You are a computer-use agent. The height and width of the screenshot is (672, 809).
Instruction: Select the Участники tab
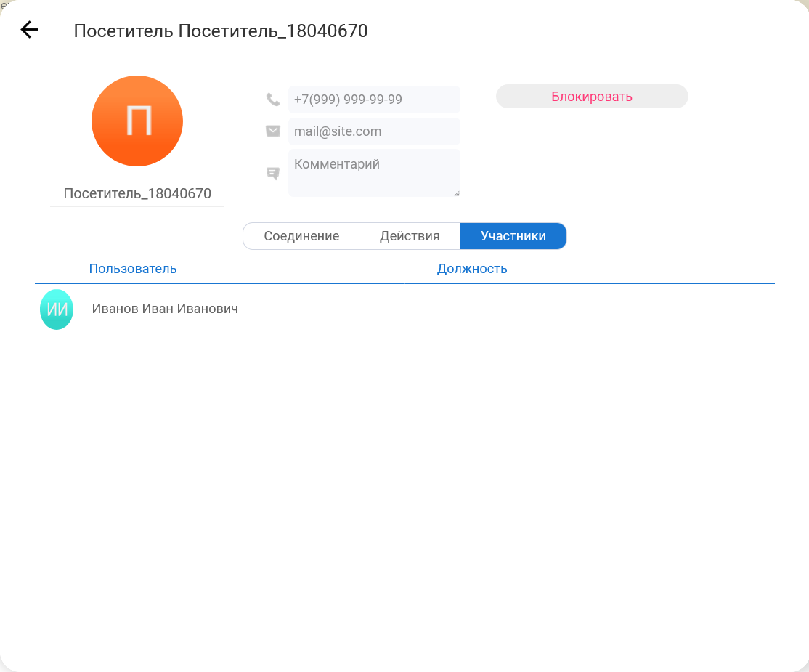(x=513, y=236)
